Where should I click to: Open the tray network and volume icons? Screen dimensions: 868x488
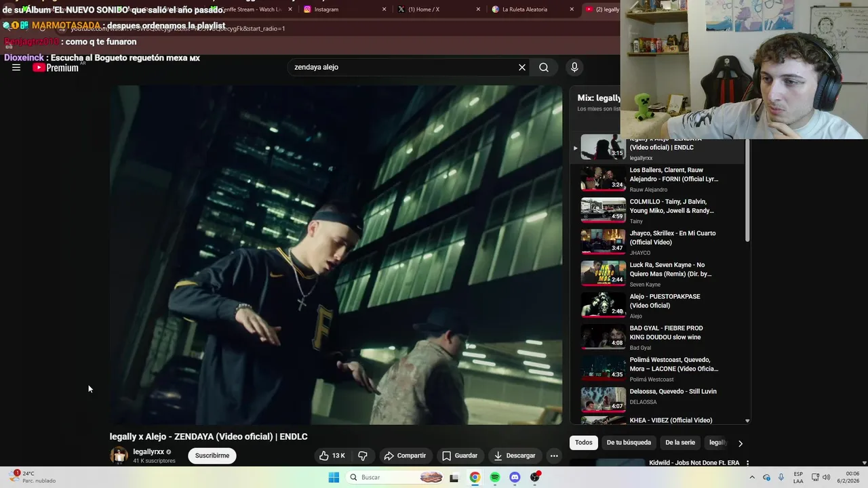[821, 477]
